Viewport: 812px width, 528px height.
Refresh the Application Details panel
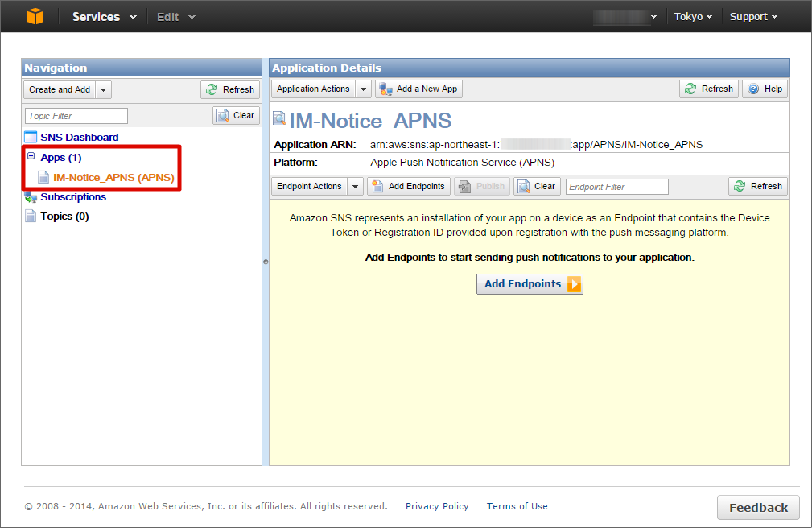point(709,89)
